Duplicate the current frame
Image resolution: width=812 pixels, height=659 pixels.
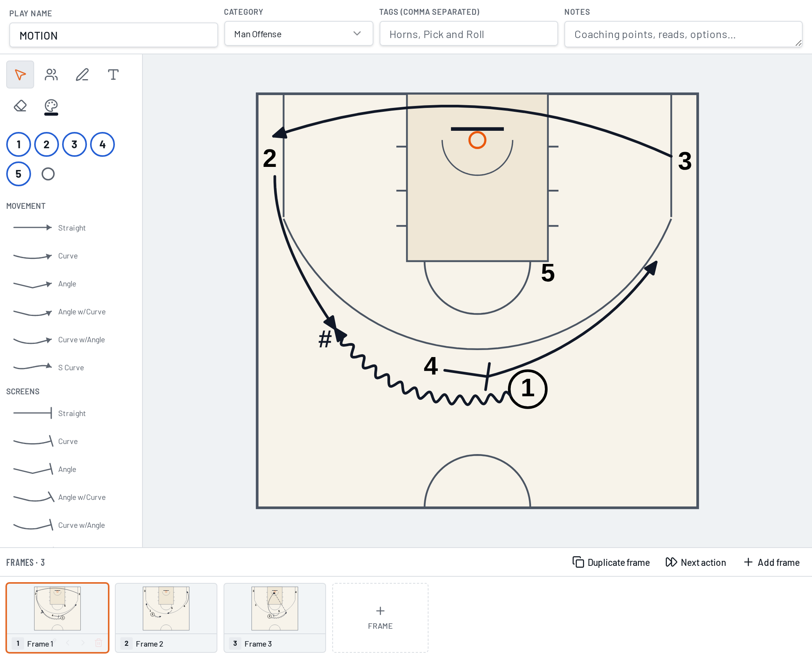click(611, 562)
